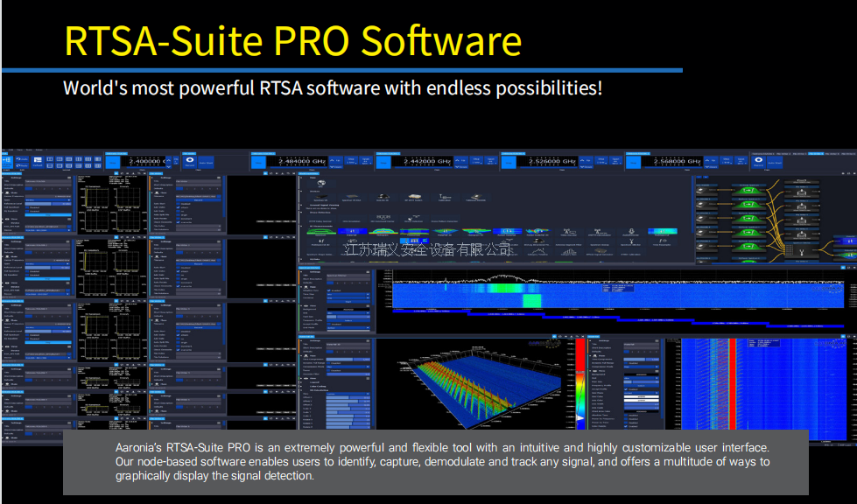Open the View menu
The image size is (857, 504).
click(x=19, y=150)
